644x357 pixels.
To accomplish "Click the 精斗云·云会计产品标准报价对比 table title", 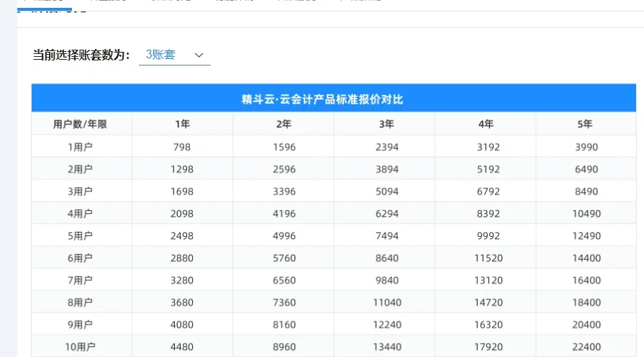I will click(x=322, y=99).
